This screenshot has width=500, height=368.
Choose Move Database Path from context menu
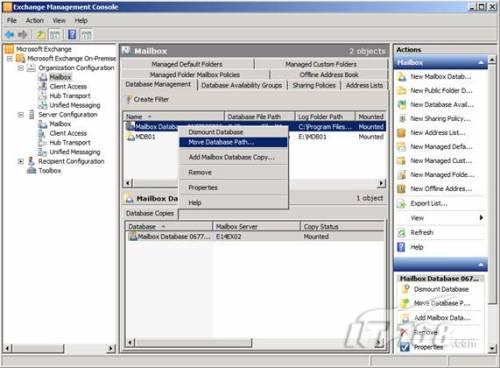(233, 142)
